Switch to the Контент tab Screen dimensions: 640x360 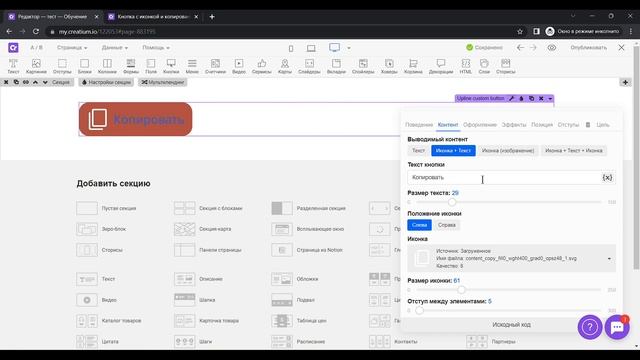(448, 125)
